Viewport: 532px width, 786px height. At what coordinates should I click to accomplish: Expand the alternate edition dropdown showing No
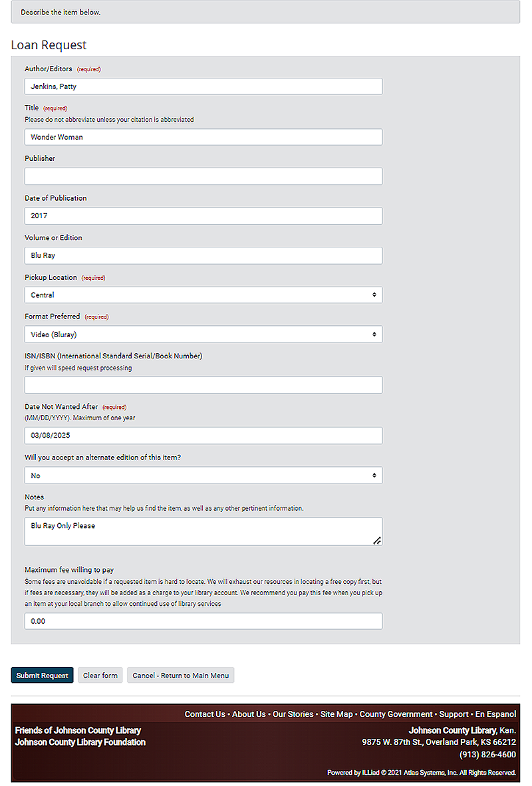pos(203,475)
